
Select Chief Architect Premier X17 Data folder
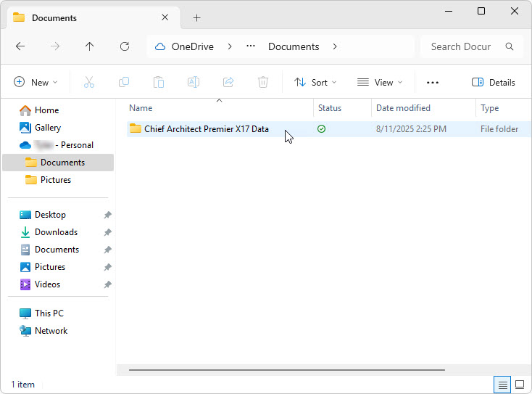point(207,129)
